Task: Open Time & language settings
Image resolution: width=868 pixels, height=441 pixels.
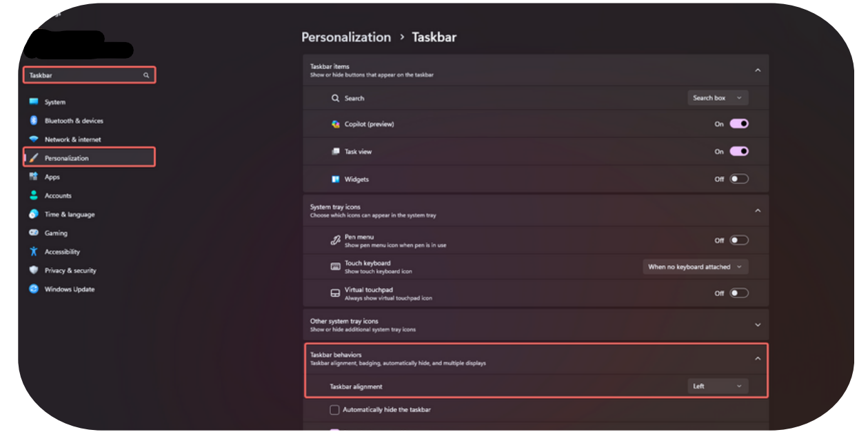Action: tap(70, 214)
